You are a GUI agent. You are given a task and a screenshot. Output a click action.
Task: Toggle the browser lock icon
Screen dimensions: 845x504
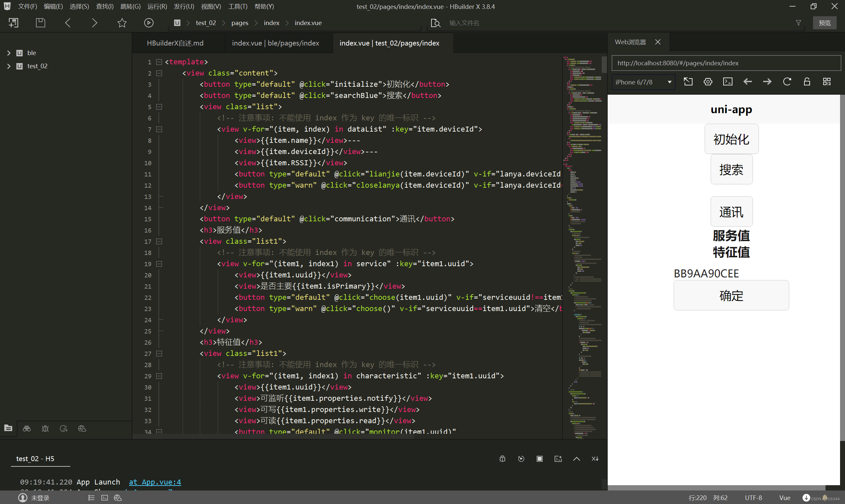(x=807, y=82)
